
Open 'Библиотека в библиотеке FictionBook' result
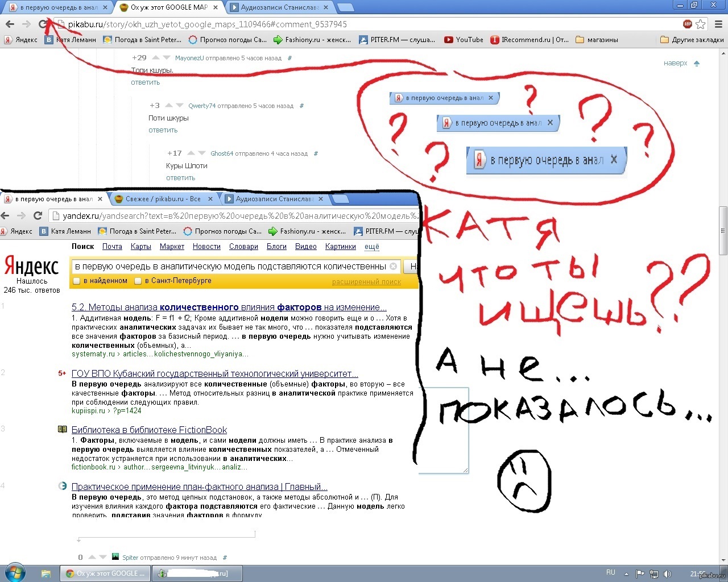[149, 430]
